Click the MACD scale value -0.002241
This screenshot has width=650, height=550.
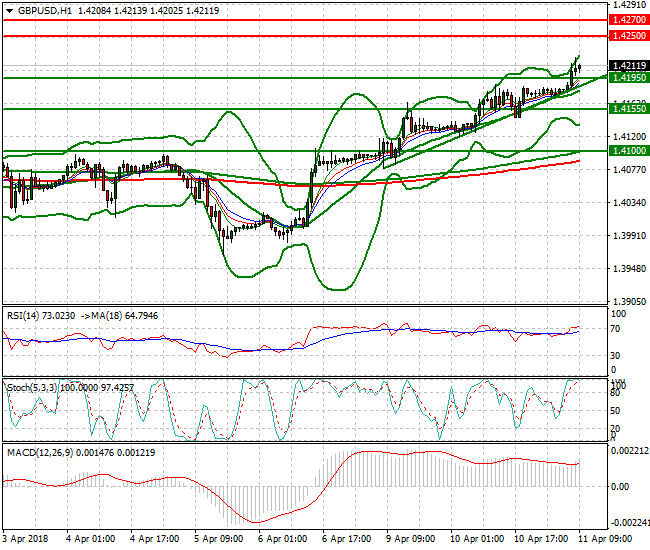click(630, 523)
